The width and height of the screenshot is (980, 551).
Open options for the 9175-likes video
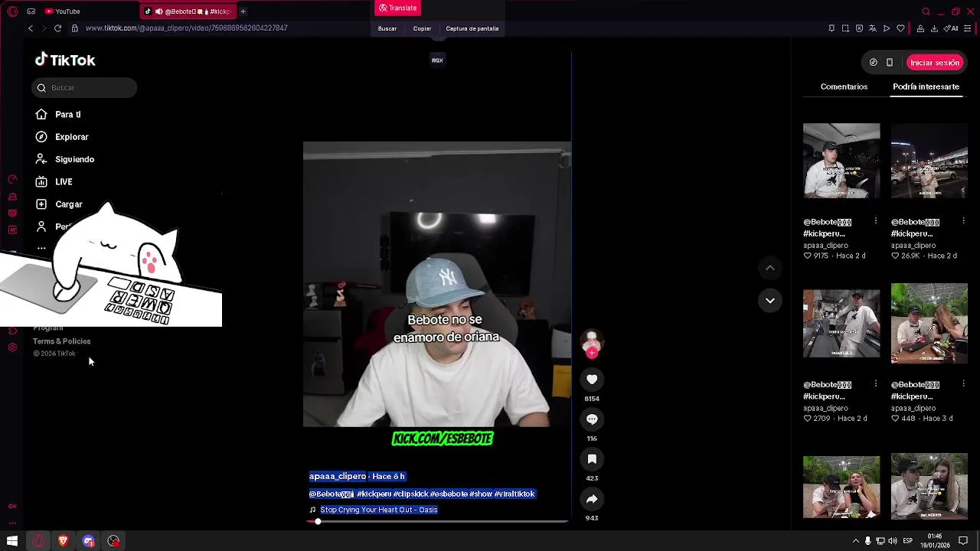[876, 221]
